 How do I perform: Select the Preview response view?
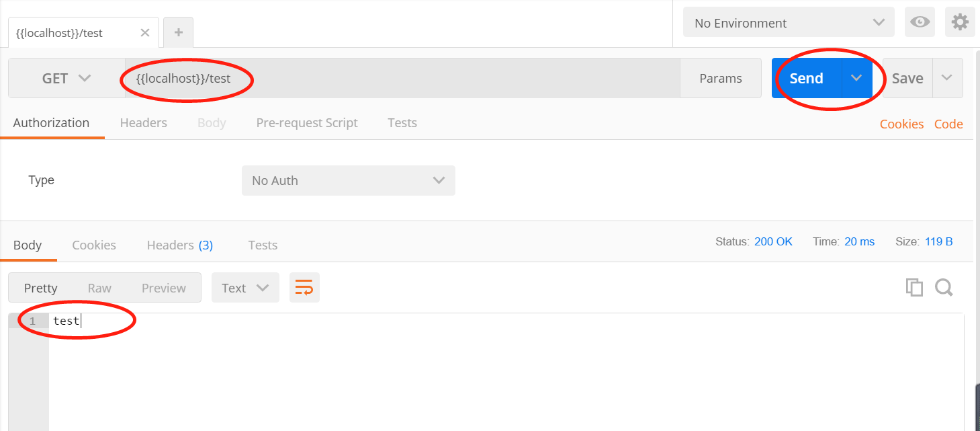coord(163,288)
